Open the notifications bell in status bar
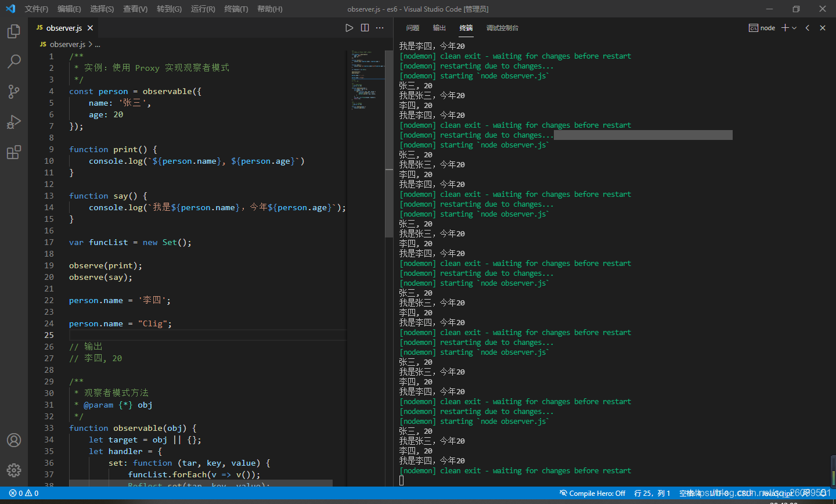Image resolution: width=836 pixels, height=504 pixels. [823, 493]
